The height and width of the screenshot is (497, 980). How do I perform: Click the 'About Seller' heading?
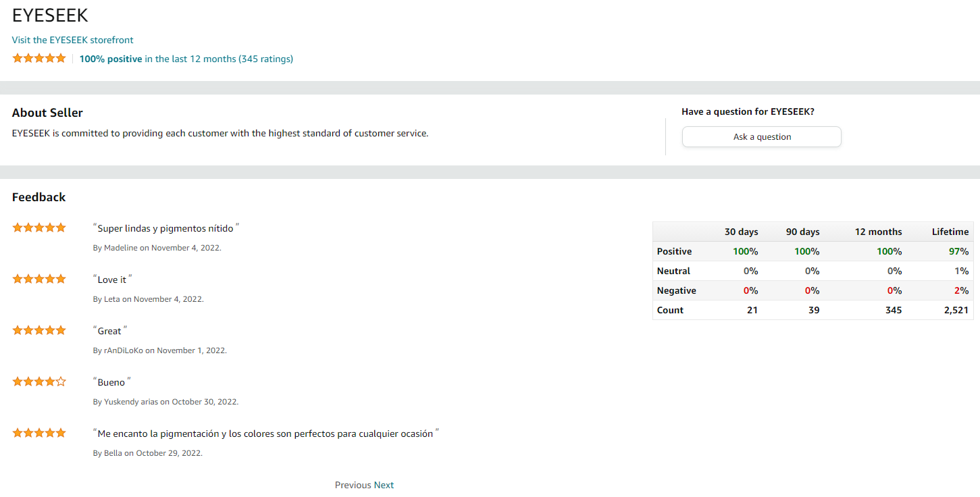tap(47, 113)
